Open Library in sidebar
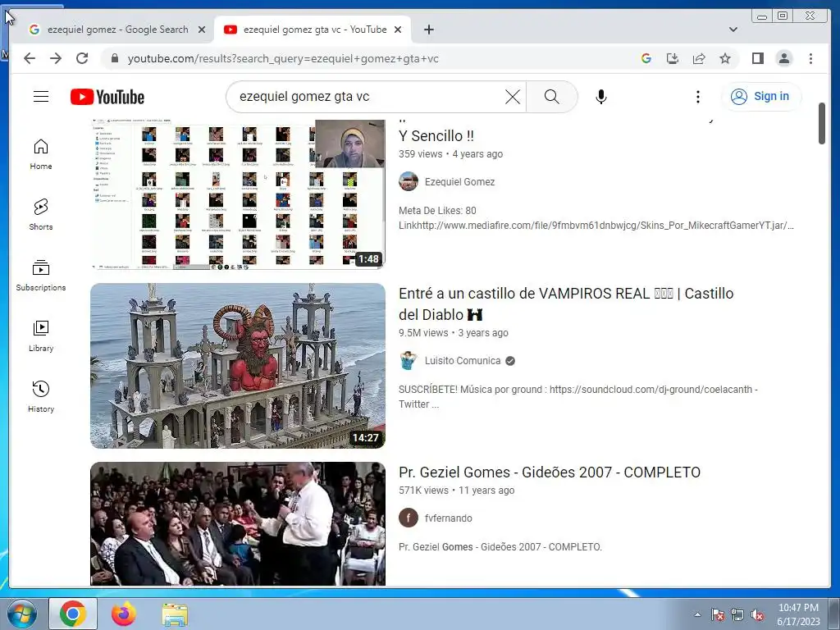 pyautogui.click(x=41, y=336)
